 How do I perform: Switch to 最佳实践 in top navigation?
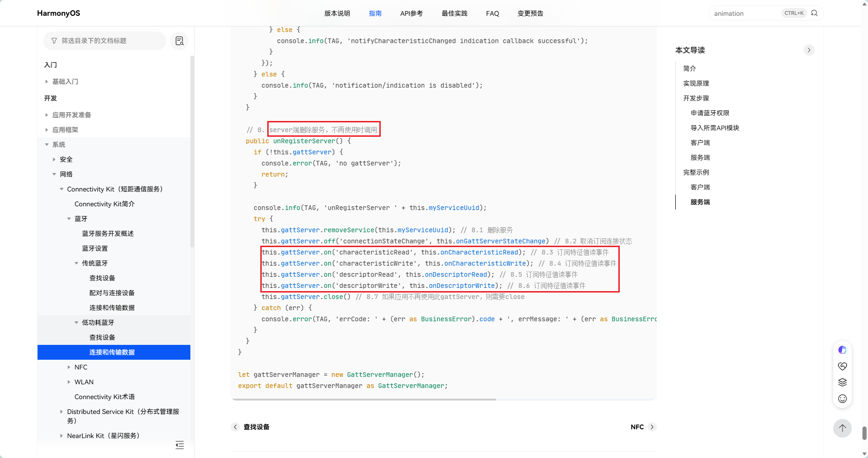coord(454,13)
